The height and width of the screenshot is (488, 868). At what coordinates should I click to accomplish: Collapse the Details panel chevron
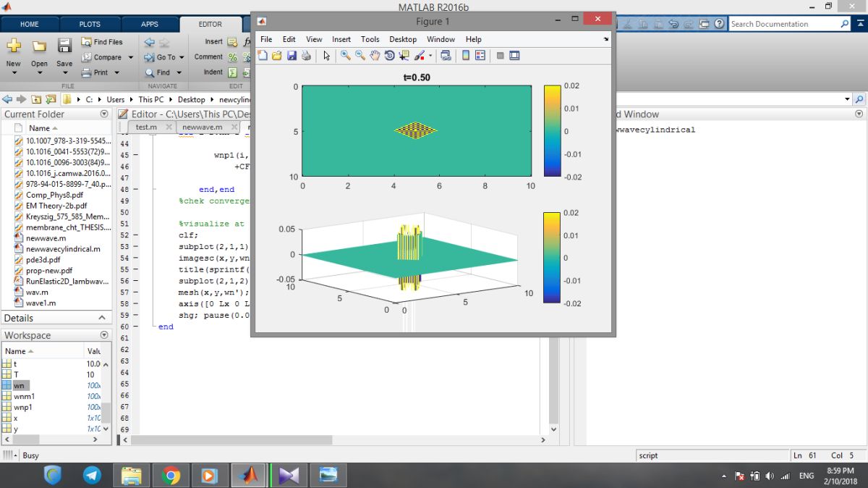click(102, 319)
